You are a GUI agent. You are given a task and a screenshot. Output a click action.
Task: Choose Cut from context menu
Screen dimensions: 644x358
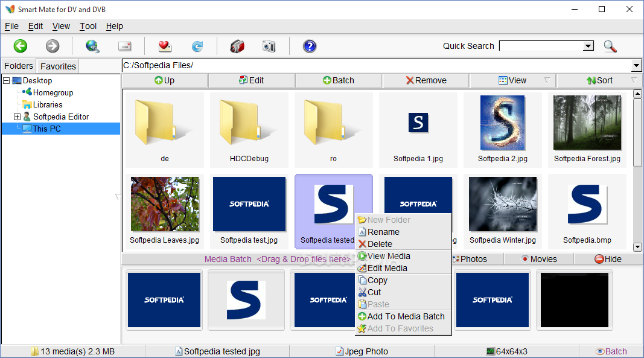(x=403, y=292)
